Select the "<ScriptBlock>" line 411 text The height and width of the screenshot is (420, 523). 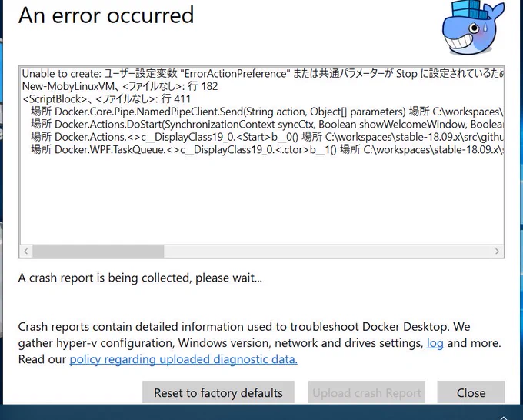pos(106,99)
